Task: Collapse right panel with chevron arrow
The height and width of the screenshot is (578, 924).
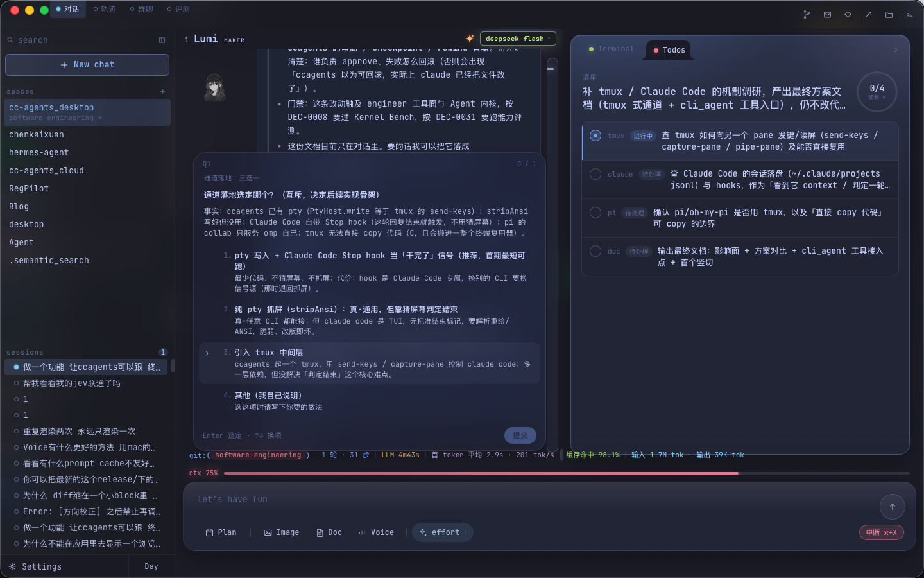Action: (896, 49)
